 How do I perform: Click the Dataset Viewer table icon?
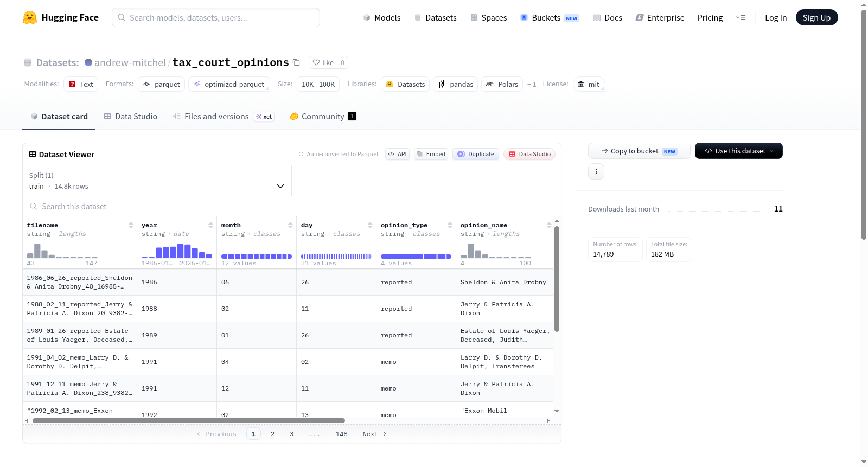(33, 154)
